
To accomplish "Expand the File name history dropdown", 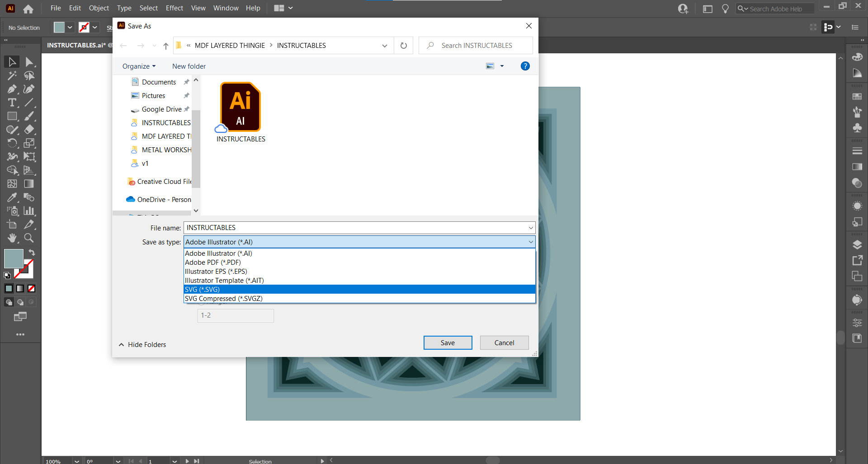I will pyautogui.click(x=531, y=228).
